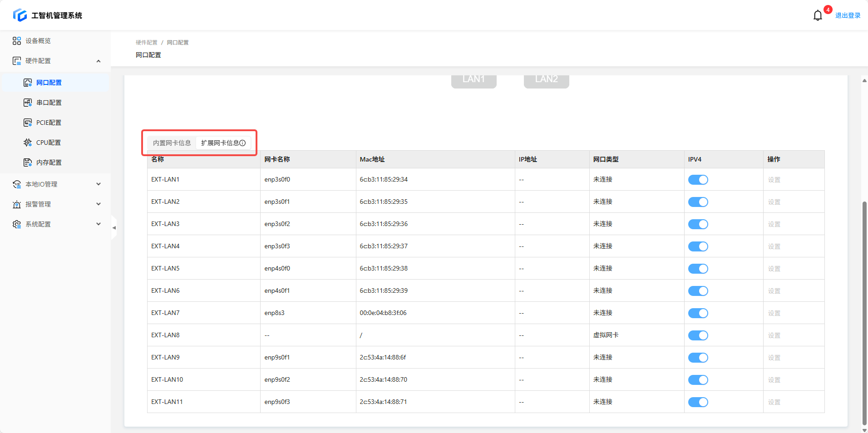
Task: Click the 退出登录 link
Action: pyautogui.click(x=848, y=15)
